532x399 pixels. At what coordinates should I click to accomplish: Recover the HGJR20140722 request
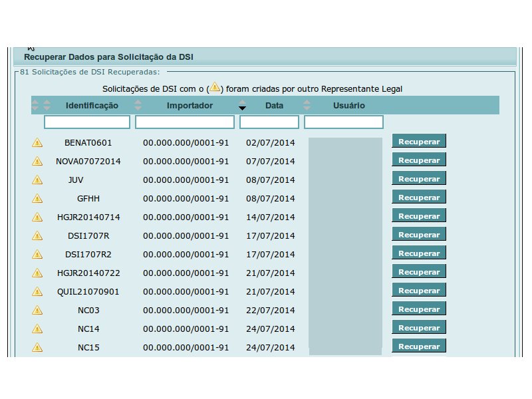click(x=419, y=272)
